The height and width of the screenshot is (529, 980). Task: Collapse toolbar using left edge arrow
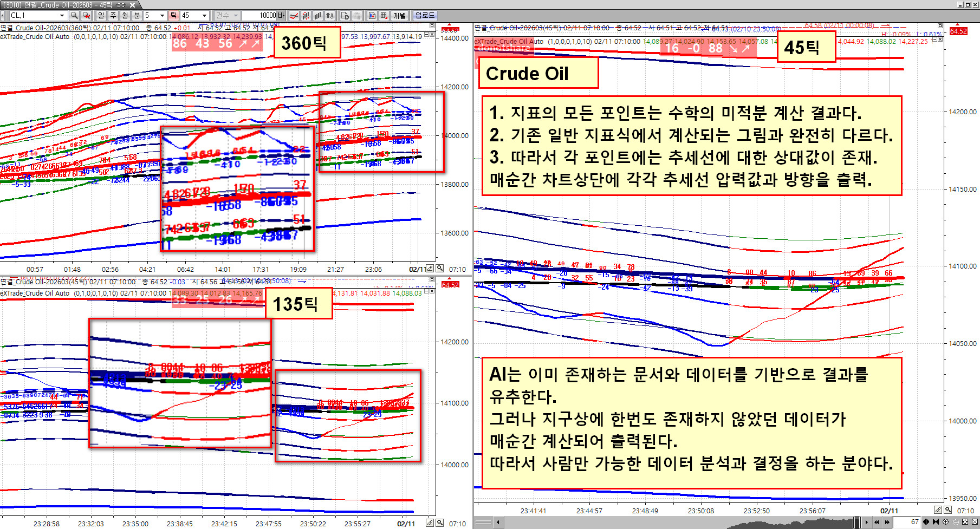[2, 15]
